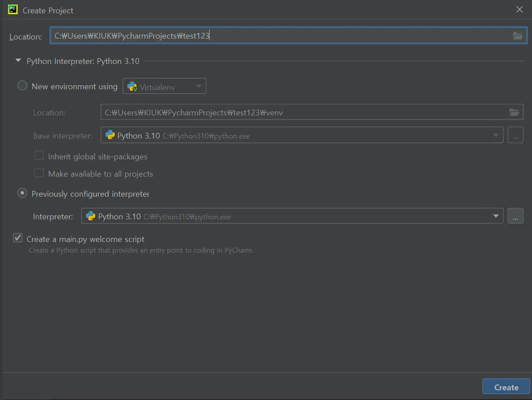Click Python icon in Interpreter combo box

91,216
